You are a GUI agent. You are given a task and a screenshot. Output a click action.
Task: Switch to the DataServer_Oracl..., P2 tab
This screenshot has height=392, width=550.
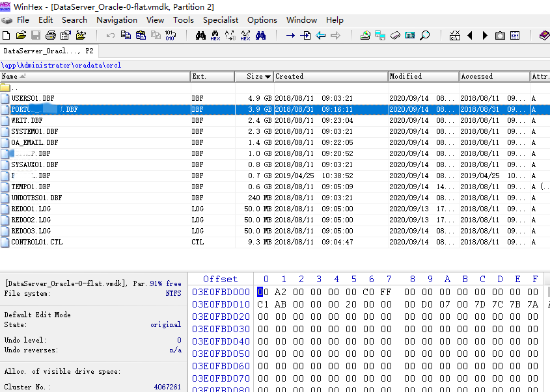[49, 51]
